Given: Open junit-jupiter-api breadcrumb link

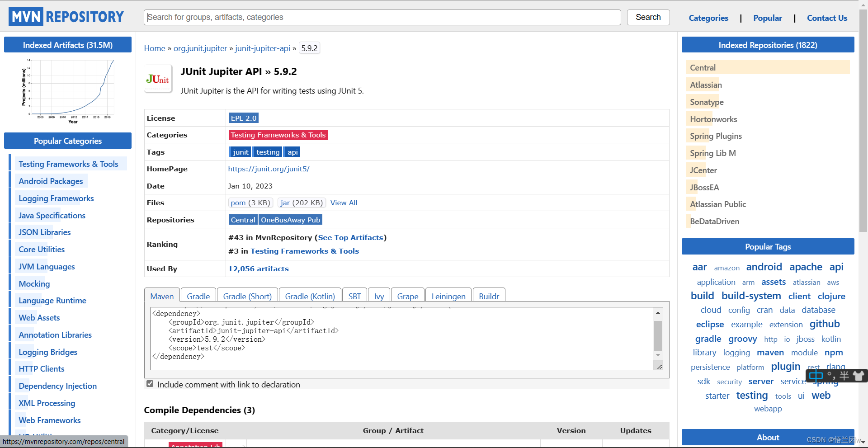Looking at the screenshot, I should tap(263, 48).
